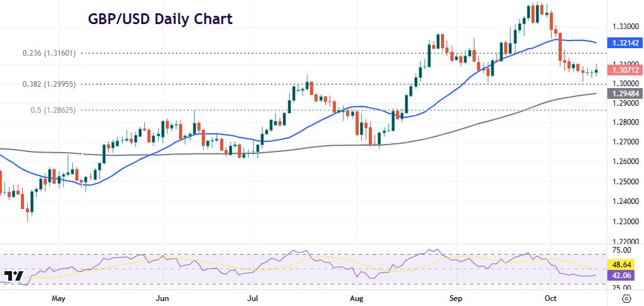
Task: Click the purple RSI value label 42.06
Action: (x=624, y=276)
